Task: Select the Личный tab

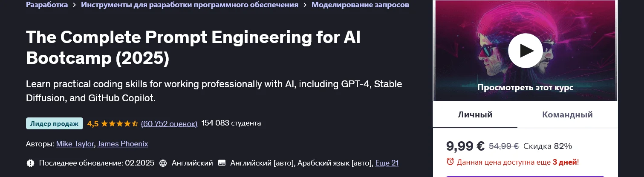Action: [475, 114]
